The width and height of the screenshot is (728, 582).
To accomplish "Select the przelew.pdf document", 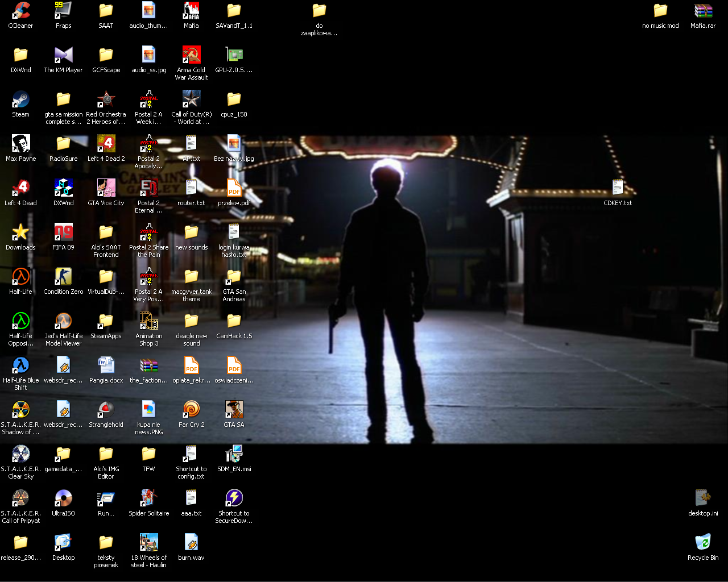I will click(x=234, y=188).
